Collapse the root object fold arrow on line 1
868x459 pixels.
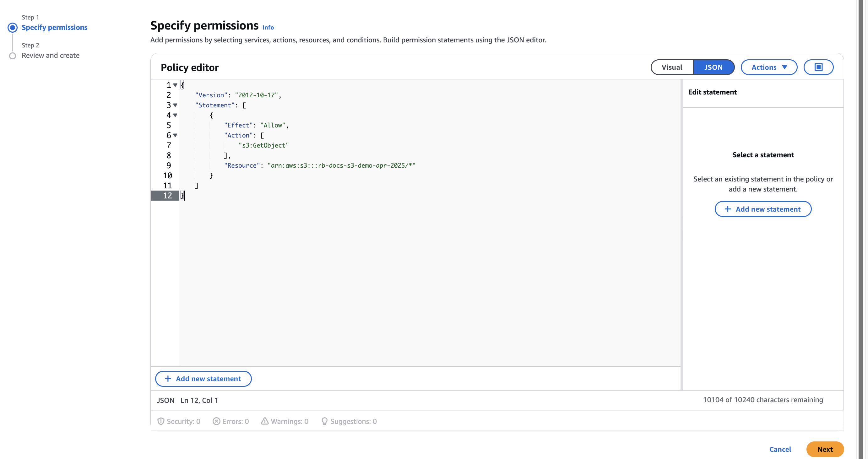[175, 85]
